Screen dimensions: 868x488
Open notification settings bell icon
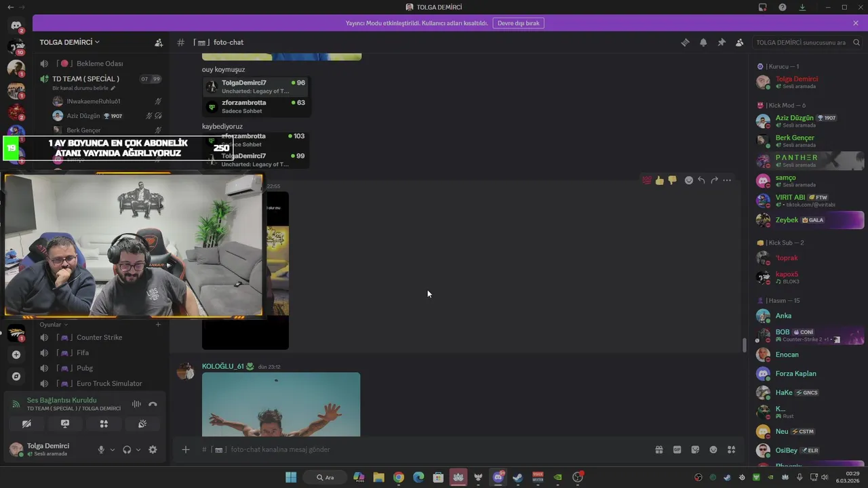703,42
